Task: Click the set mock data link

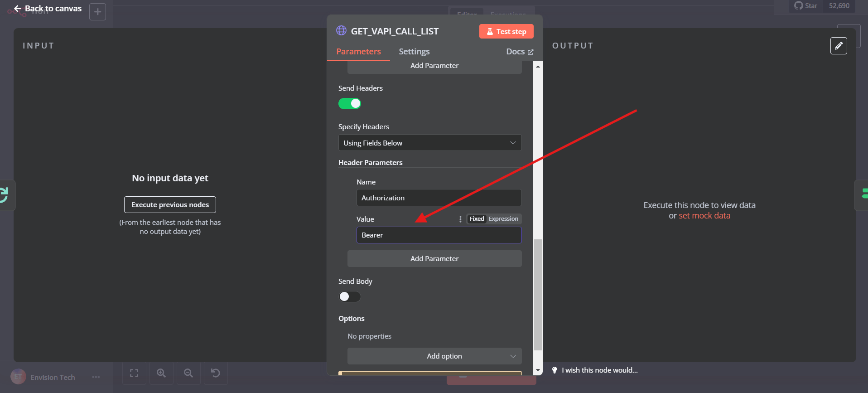Action: point(704,216)
